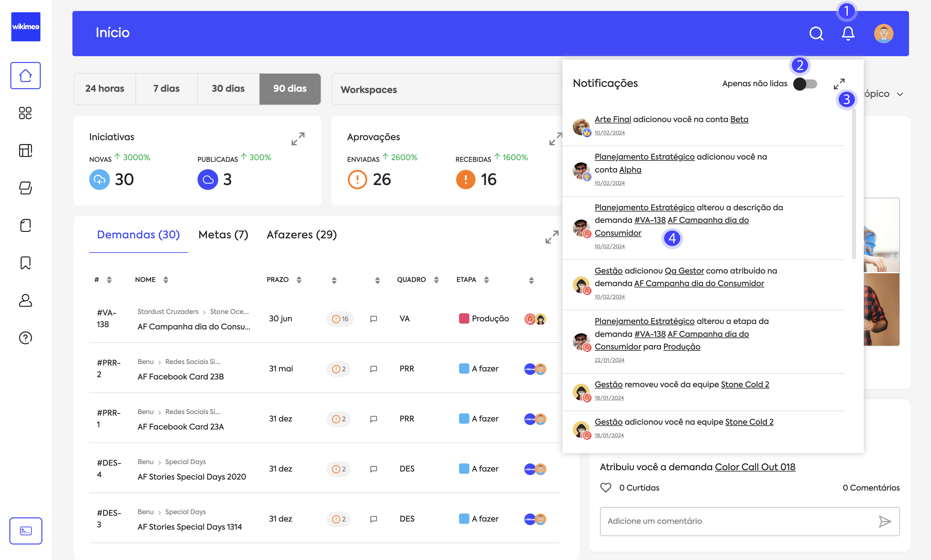Screen dimensions: 931x560
Task: Click the heart like icon
Action: (605, 488)
